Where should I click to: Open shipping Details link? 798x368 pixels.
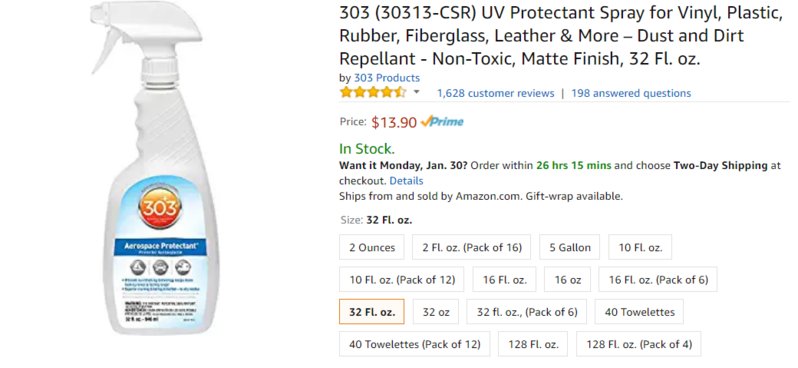(406, 181)
